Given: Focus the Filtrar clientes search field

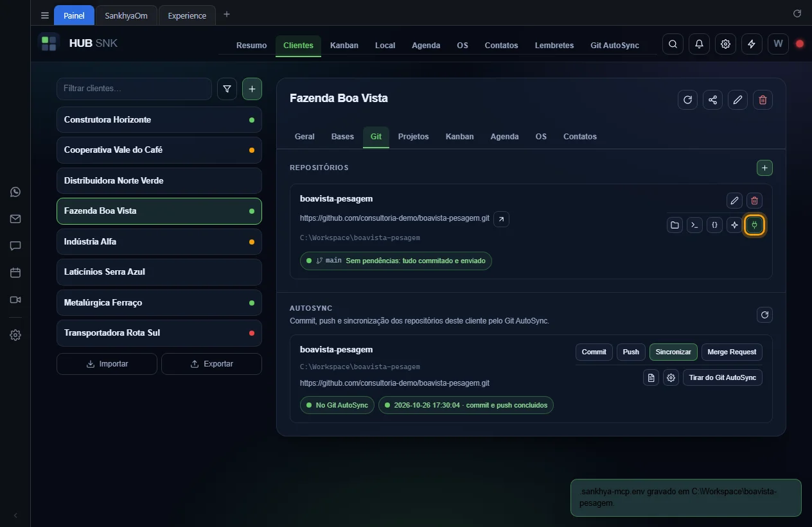Looking at the screenshot, I should [x=134, y=89].
